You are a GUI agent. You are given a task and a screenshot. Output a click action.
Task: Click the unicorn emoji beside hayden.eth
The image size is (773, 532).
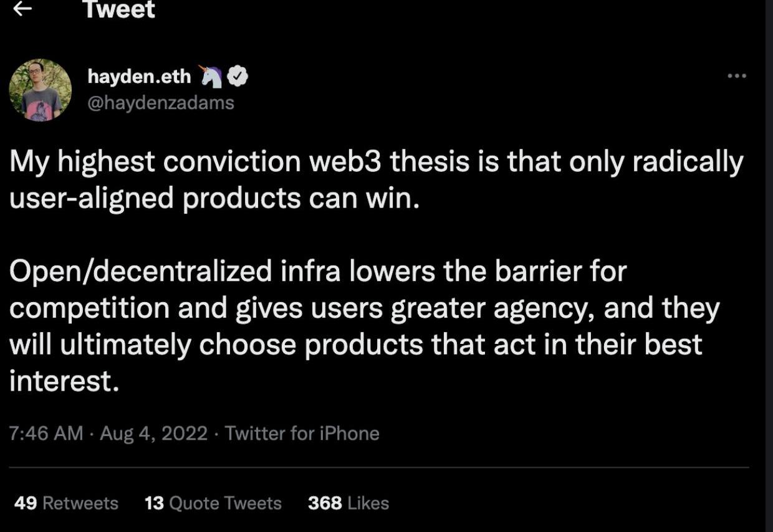tap(211, 76)
